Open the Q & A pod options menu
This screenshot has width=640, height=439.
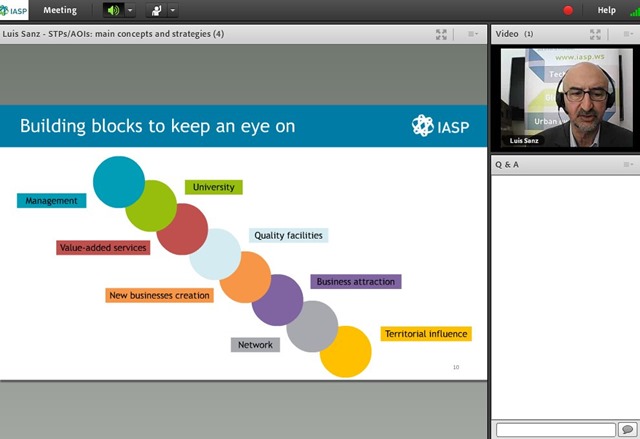[628, 164]
